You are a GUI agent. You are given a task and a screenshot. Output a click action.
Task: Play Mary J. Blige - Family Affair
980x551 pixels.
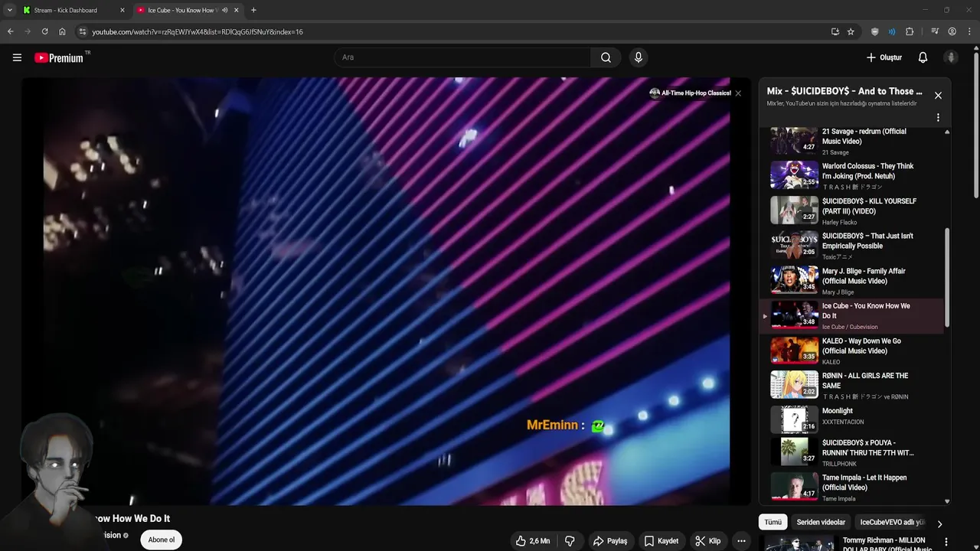(851, 281)
